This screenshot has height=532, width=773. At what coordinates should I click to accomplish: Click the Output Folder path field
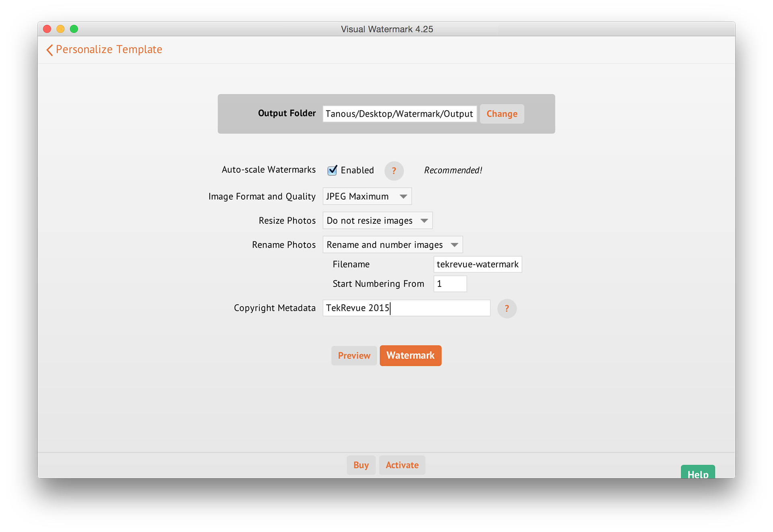coord(399,114)
